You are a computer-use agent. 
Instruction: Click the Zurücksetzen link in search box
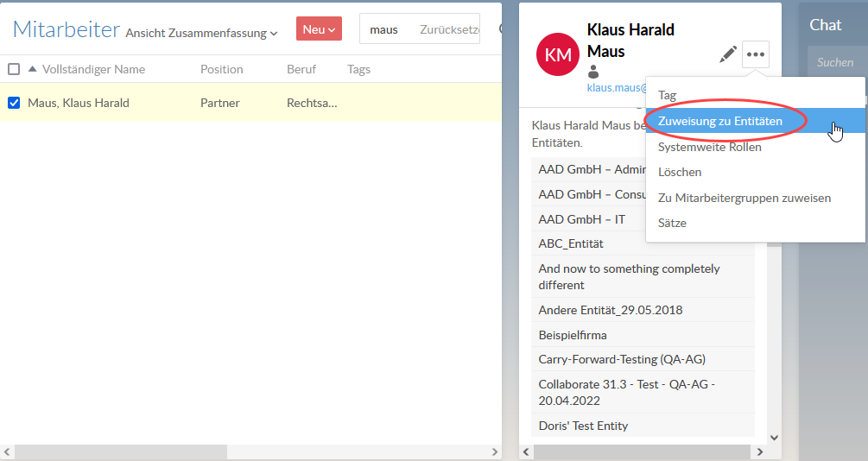pos(449,29)
